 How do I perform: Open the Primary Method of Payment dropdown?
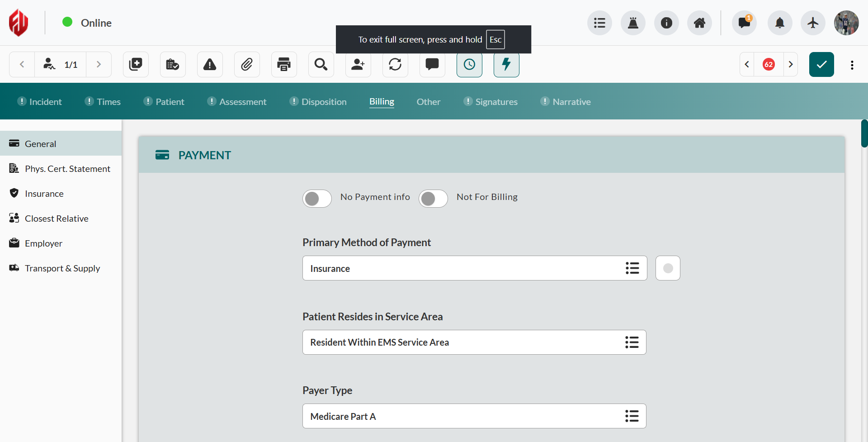[x=632, y=268]
